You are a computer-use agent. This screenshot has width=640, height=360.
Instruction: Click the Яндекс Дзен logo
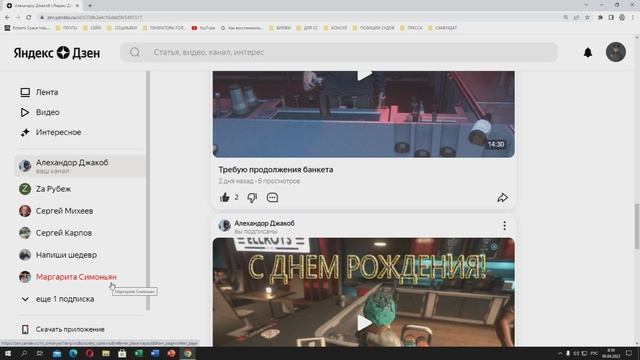pyautogui.click(x=57, y=53)
